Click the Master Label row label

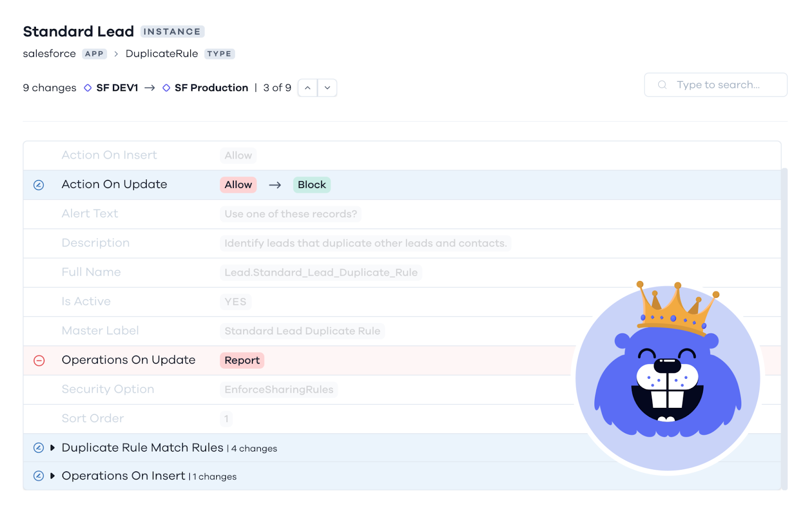(x=100, y=331)
